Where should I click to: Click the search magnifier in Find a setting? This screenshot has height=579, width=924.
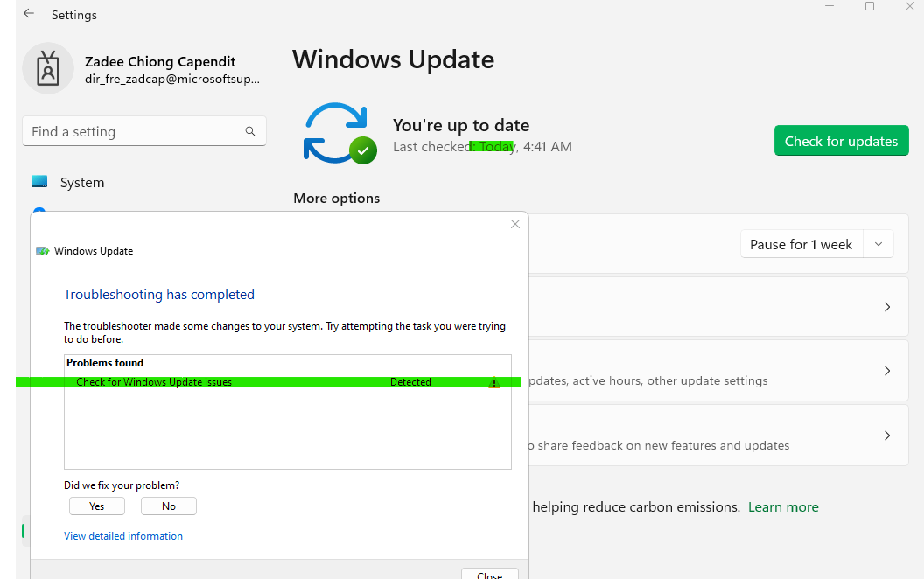tap(250, 131)
